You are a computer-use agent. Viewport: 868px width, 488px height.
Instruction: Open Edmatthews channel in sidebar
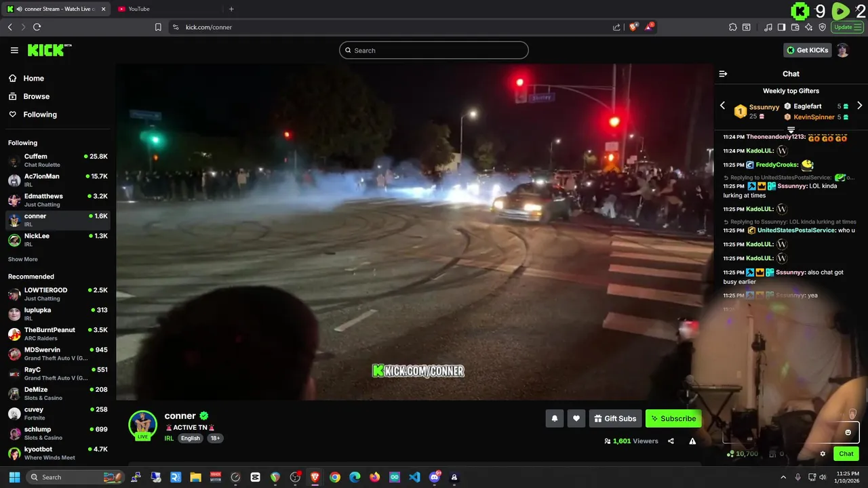[x=58, y=200]
